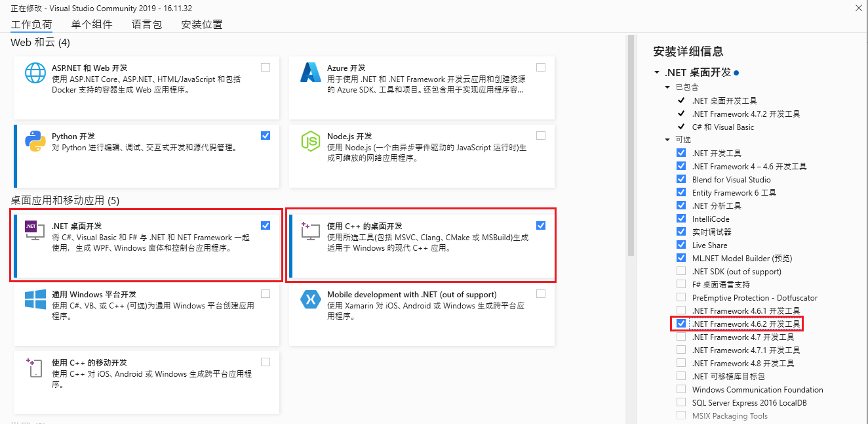Collapse the 已包含 tree node
The image size is (868, 424).
(x=669, y=87)
